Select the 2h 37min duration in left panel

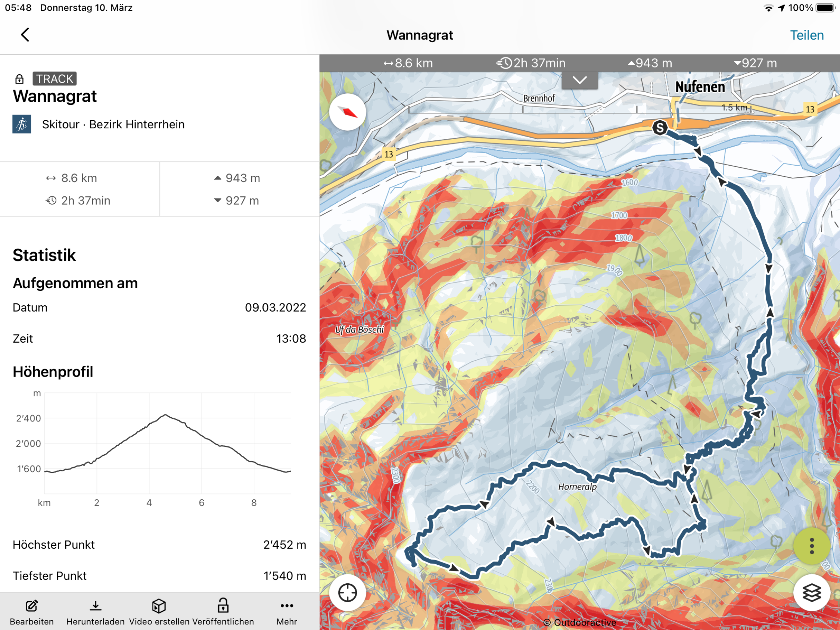coord(78,200)
